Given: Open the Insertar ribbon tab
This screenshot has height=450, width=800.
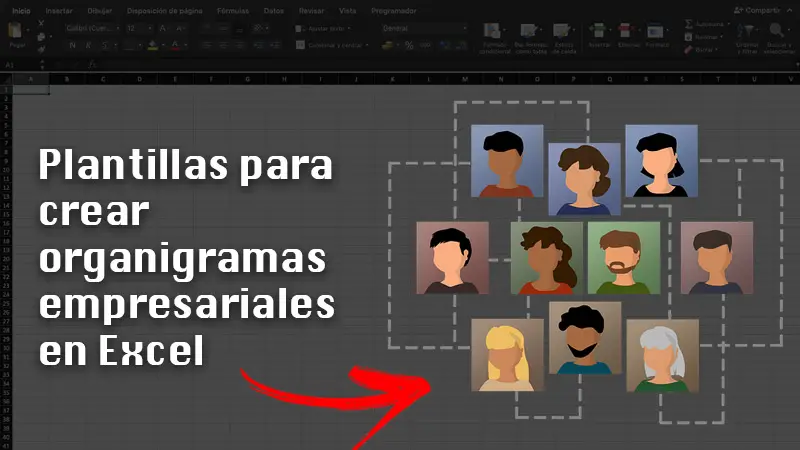Looking at the screenshot, I should click(x=59, y=11).
